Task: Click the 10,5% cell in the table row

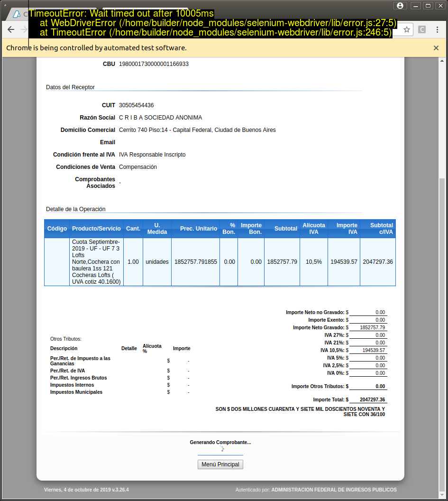Action: (314, 262)
